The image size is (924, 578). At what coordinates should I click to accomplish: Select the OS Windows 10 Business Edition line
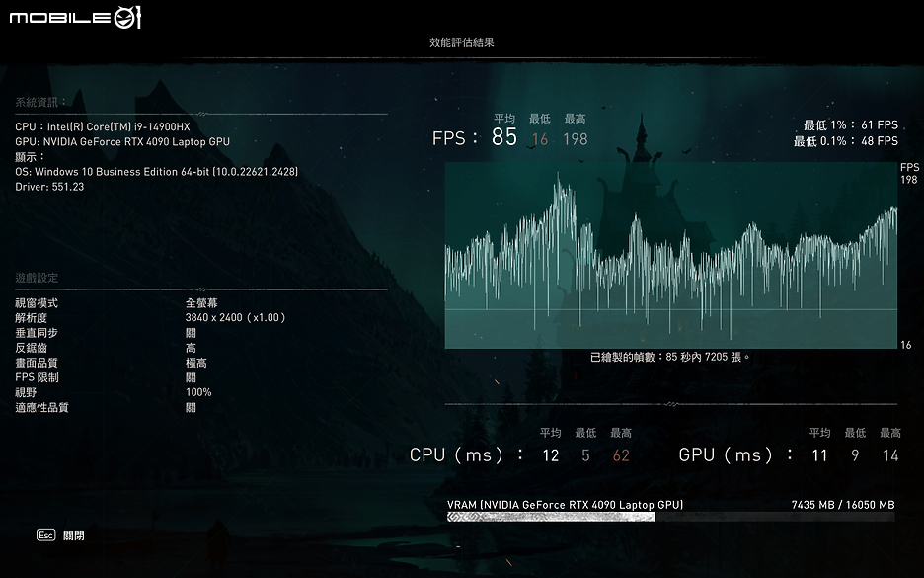point(157,172)
